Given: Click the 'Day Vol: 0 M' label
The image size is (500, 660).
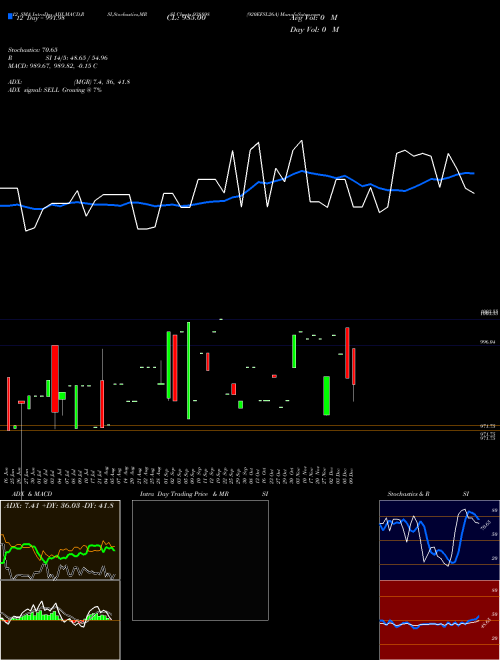Looking at the screenshot, I should click(x=314, y=30).
